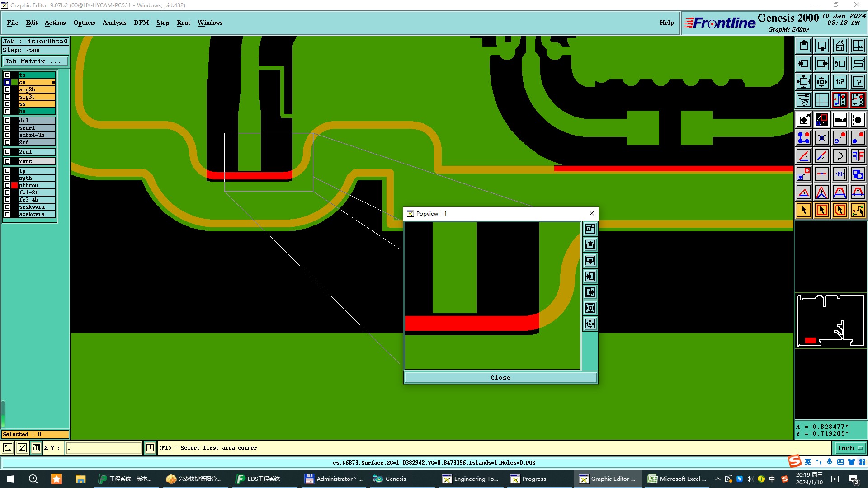The width and height of the screenshot is (868, 488).
Task: Click zoom-fit icon in Popview panel
Action: (x=590, y=308)
